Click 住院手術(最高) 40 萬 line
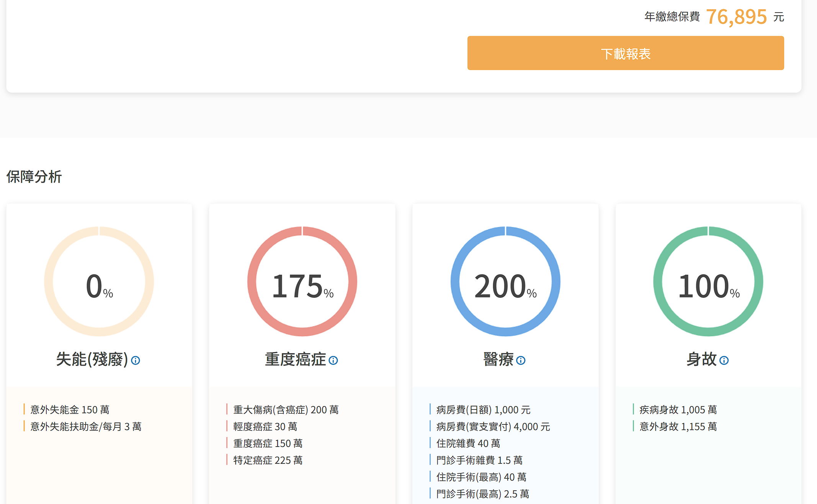817x504 pixels. [481, 477]
